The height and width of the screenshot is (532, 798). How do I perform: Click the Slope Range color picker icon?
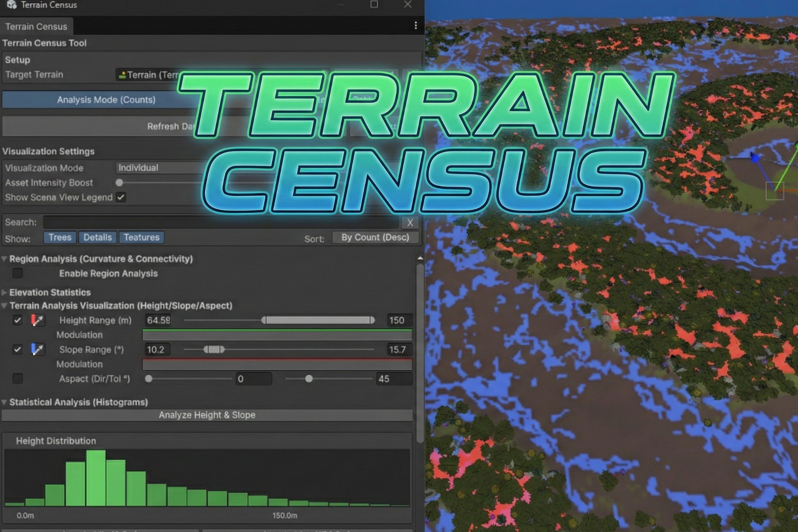coord(37,349)
